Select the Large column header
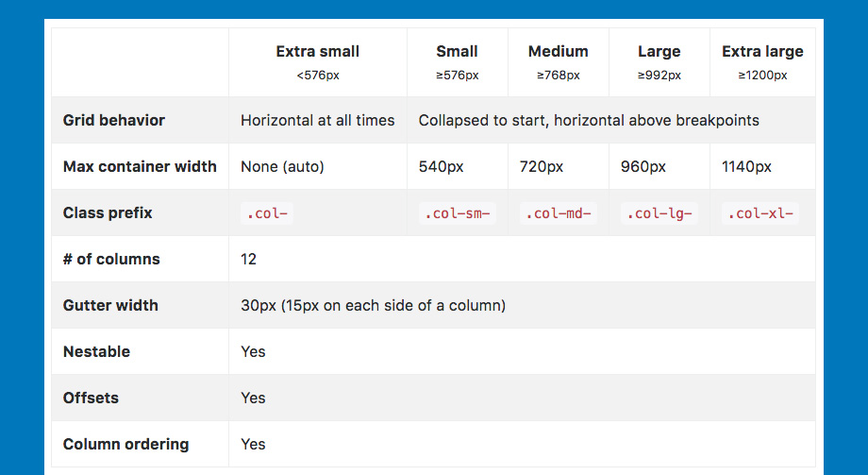This screenshot has height=475, width=868. pyautogui.click(x=659, y=62)
